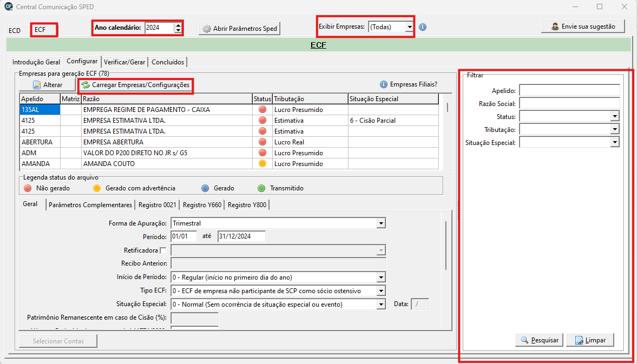Image resolution: width=638 pixels, height=364 pixels.
Task: Click Carregar Empresas/Configurações refresh button
Action: pyautogui.click(x=135, y=85)
